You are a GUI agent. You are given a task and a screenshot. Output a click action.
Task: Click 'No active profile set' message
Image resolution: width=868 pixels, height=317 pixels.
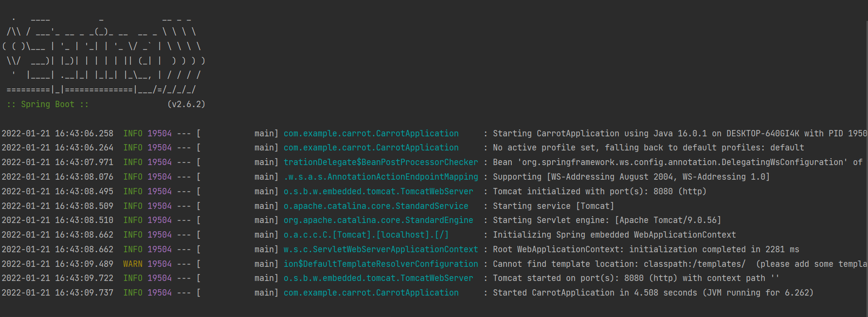649,148
